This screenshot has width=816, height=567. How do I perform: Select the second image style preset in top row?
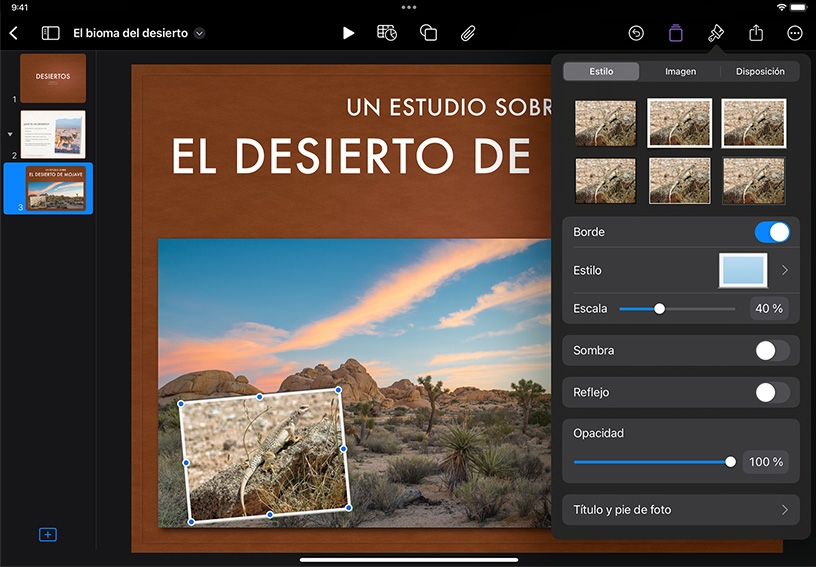click(x=679, y=123)
